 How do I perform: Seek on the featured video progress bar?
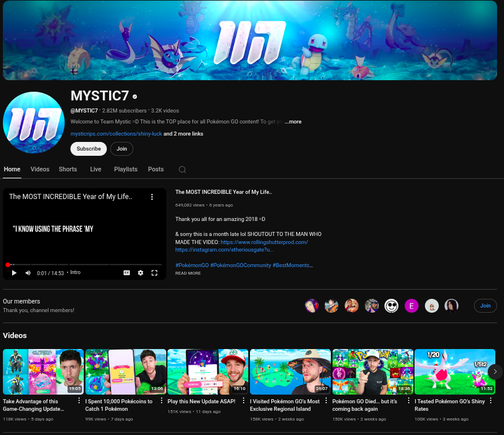click(84, 265)
